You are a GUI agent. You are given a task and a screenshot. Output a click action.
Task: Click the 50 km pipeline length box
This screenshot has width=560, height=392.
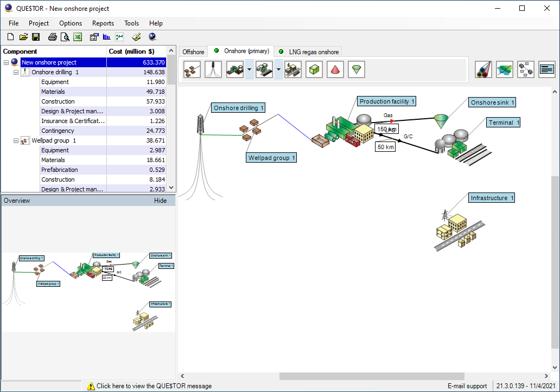385,147
